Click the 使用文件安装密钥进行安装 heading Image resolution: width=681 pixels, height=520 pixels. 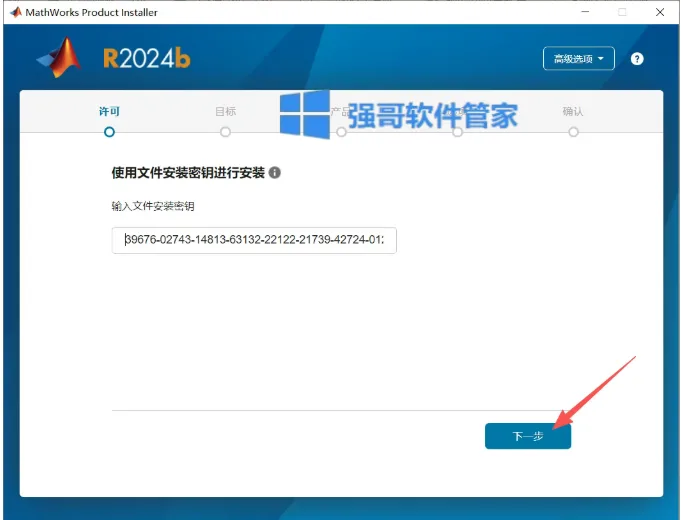click(x=188, y=172)
